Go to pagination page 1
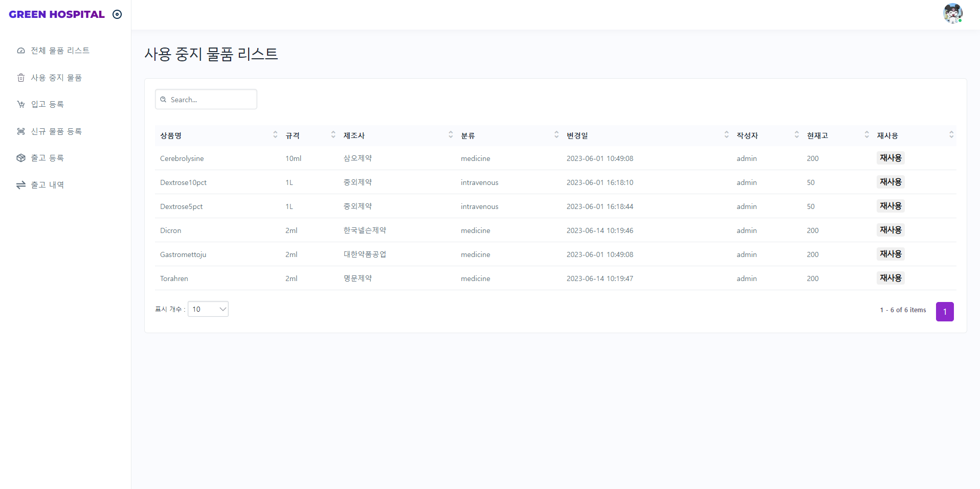This screenshot has width=980, height=489. point(945,312)
